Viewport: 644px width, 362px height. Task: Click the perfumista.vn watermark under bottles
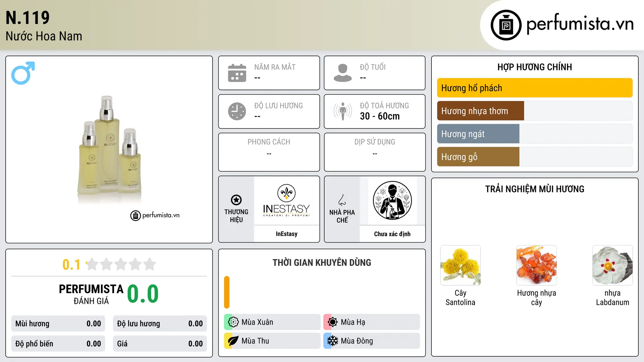coord(155,216)
